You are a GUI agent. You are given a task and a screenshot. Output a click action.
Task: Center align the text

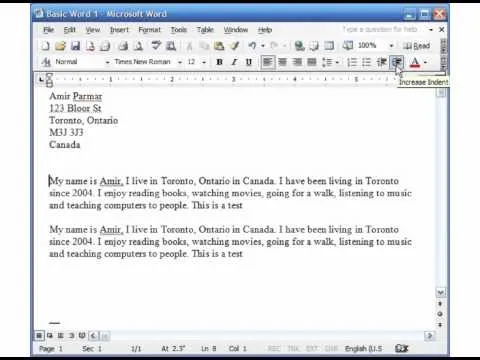click(282, 62)
